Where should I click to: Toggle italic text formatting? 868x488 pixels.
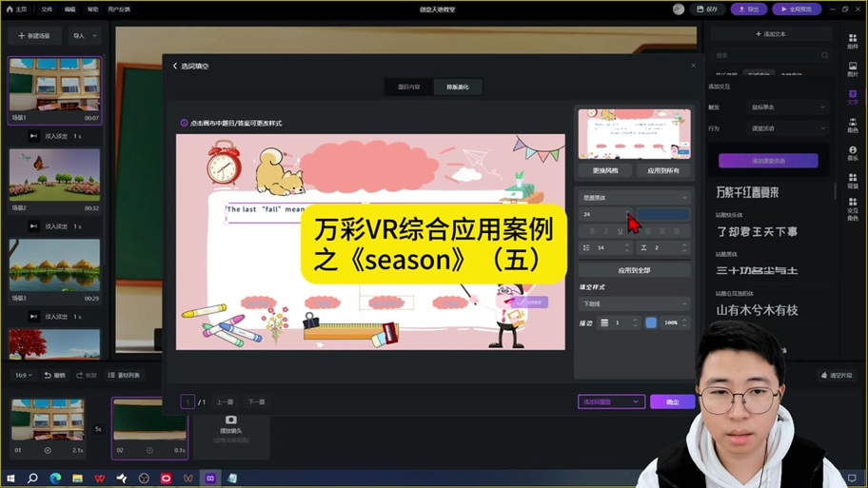pos(606,231)
